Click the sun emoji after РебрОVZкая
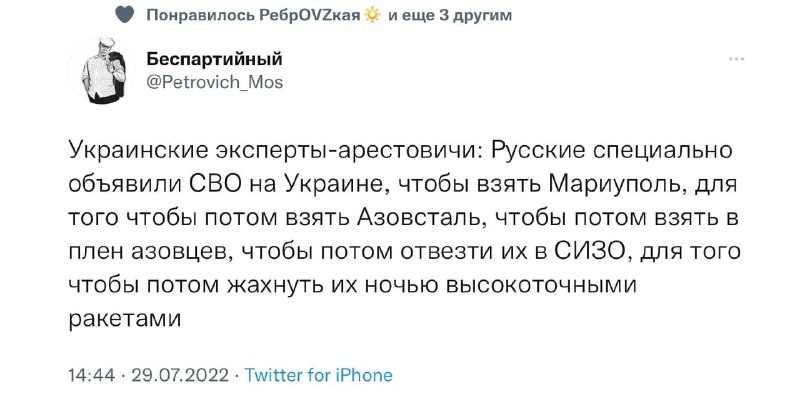This screenshot has height=399, width=800. click(x=373, y=16)
